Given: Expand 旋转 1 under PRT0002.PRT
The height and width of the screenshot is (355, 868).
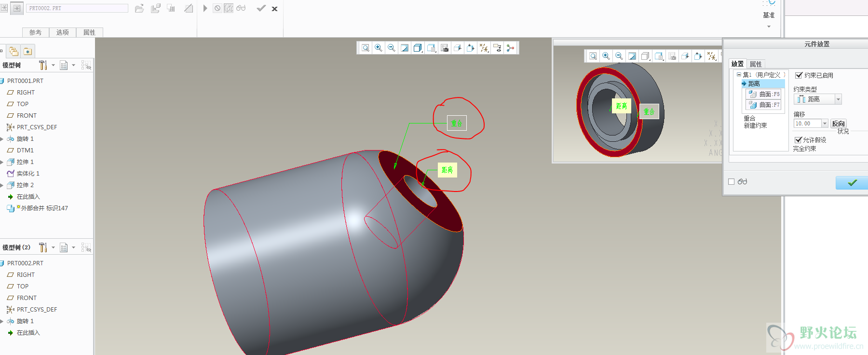Looking at the screenshot, I should (x=2, y=321).
